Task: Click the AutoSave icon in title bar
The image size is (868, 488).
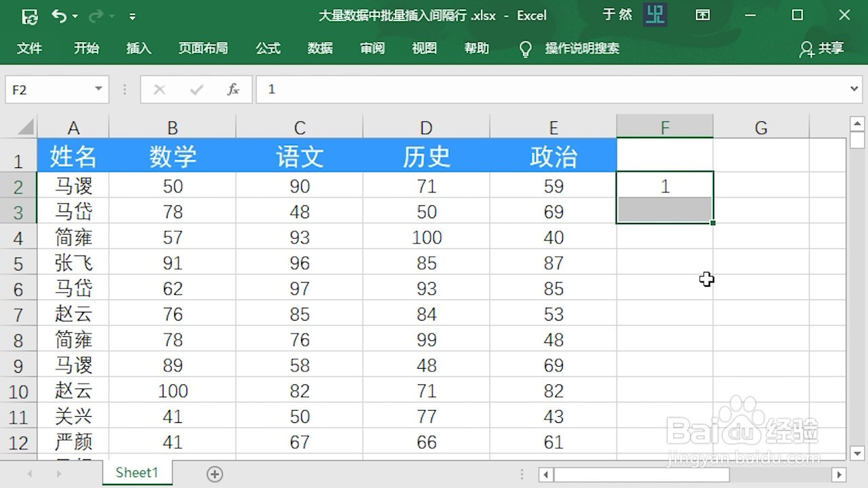Action: (x=30, y=16)
